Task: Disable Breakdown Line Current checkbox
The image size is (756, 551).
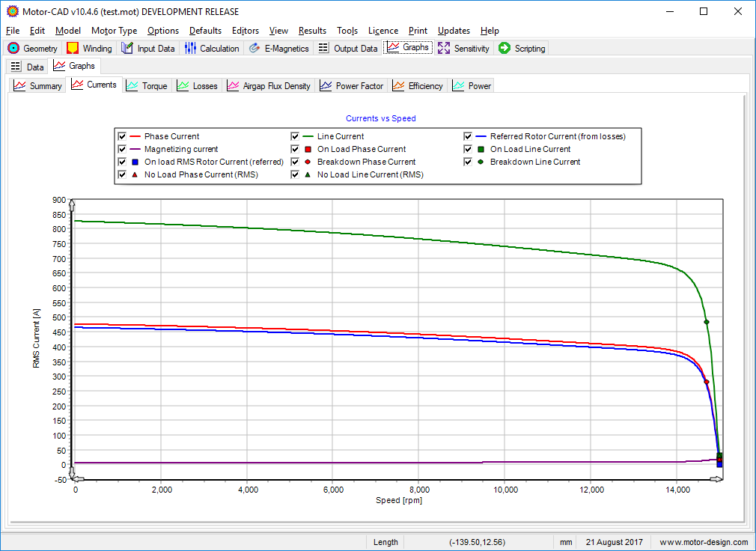Action: click(468, 162)
